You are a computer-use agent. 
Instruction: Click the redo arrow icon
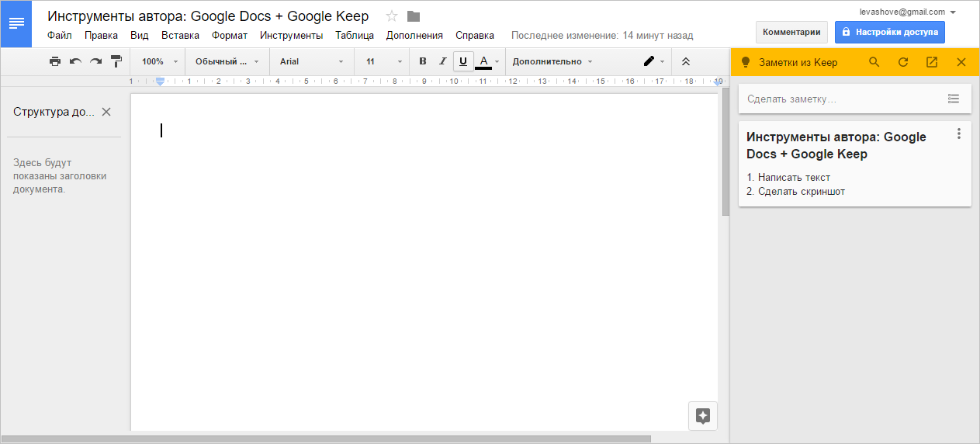coord(95,61)
